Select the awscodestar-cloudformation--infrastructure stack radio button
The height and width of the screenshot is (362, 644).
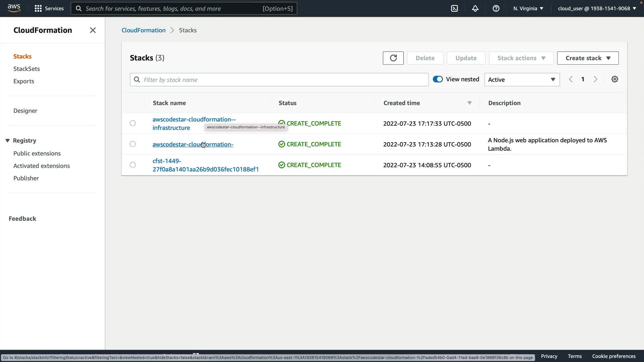(x=133, y=123)
